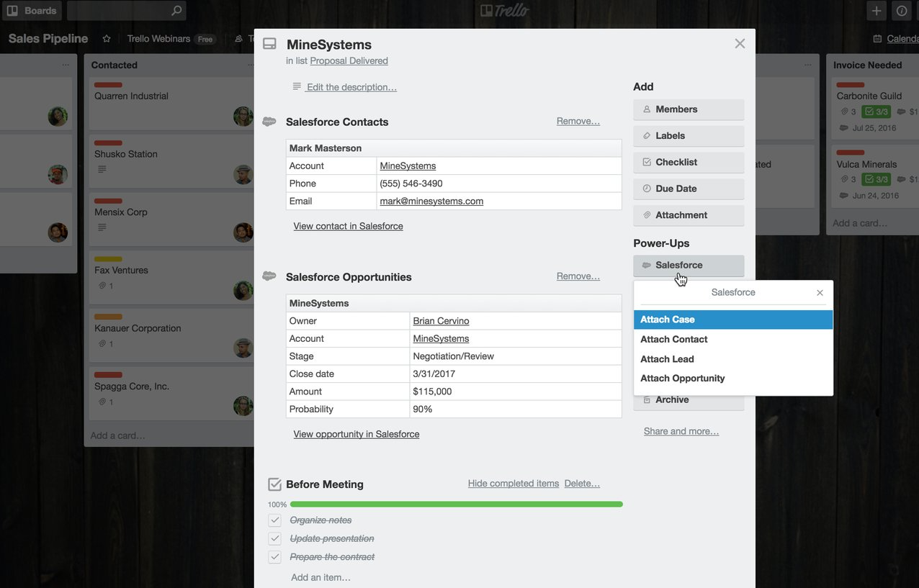
Task: Close the Salesforce popup menu
Action: [820, 293]
